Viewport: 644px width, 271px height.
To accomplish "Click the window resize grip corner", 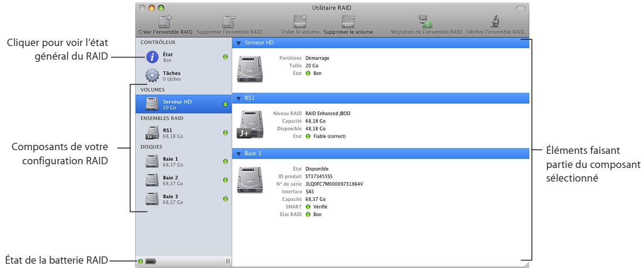I will pos(527,265).
